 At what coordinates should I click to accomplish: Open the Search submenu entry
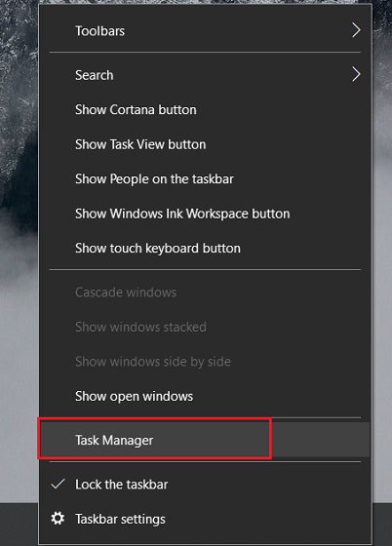tap(205, 75)
